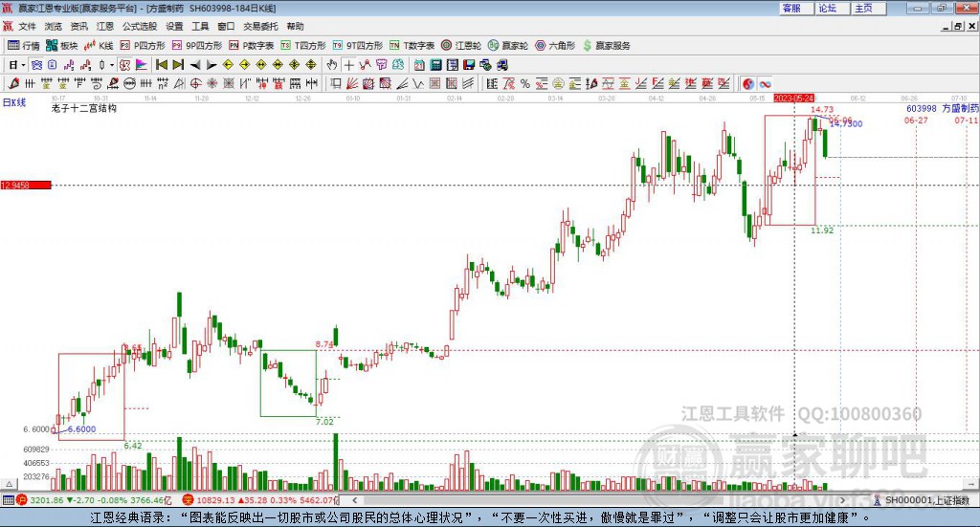Click the 日K线 chart label
980x527 pixels.
pyautogui.click(x=14, y=102)
